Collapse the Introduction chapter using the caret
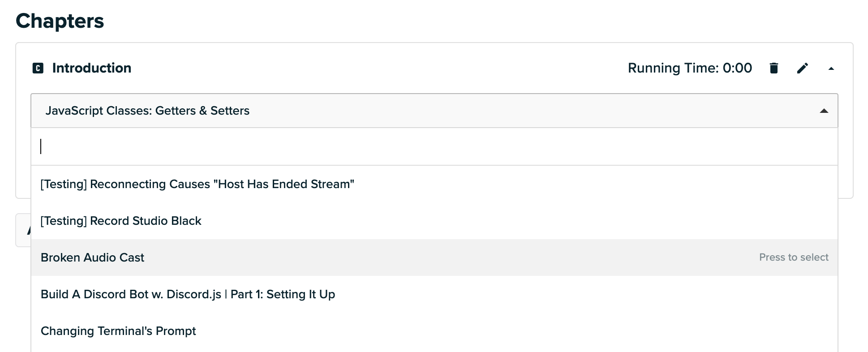The image size is (868, 352). pyautogui.click(x=831, y=69)
